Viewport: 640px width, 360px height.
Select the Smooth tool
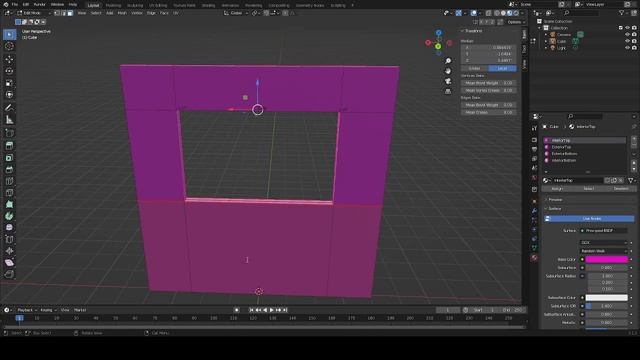pos(9,227)
